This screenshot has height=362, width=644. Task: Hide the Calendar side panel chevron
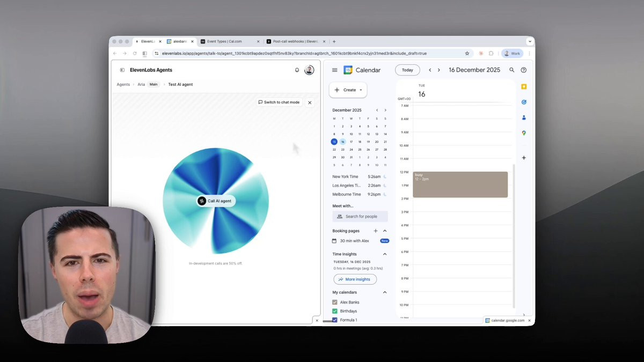point(524,315)
